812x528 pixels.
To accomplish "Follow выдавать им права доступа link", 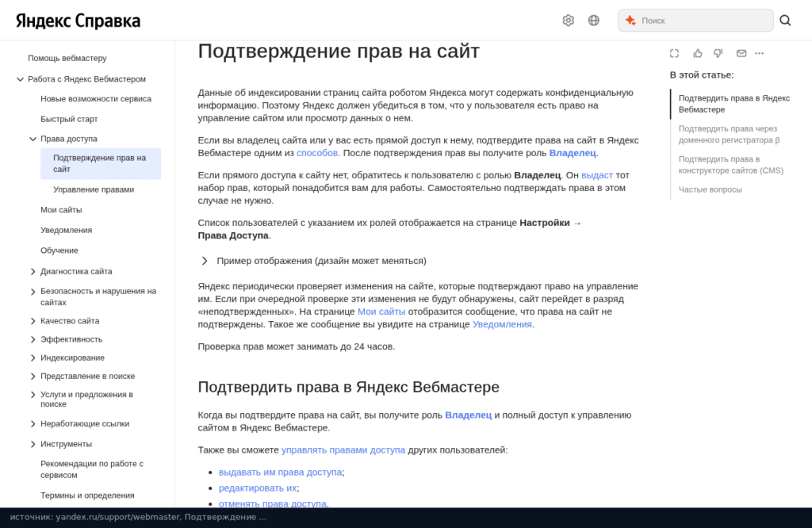I will pos(280,472).
